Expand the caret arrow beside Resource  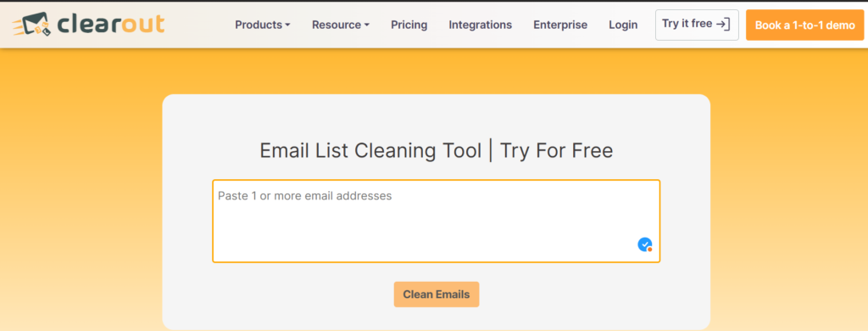(366, 25)
